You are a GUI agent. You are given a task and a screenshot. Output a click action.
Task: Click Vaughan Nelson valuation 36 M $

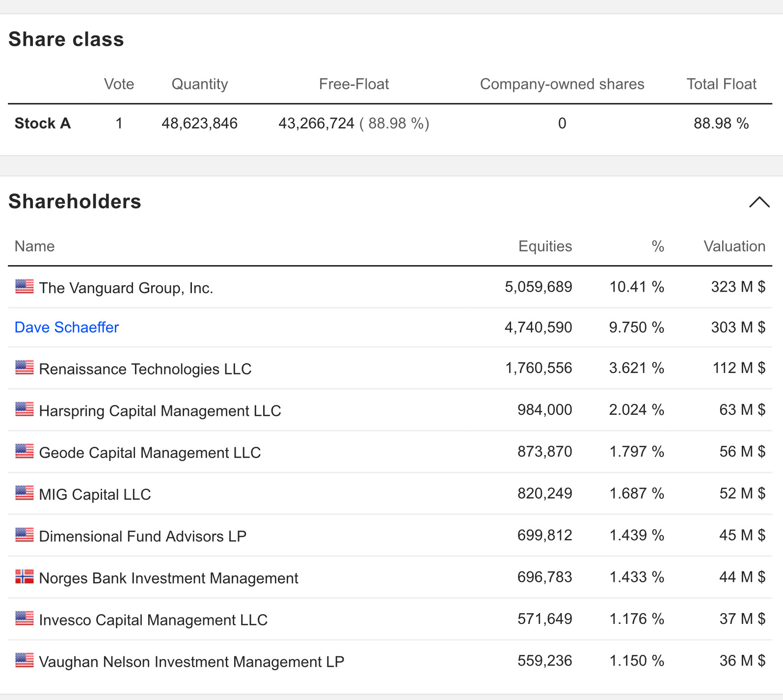(x=742, y=661)
